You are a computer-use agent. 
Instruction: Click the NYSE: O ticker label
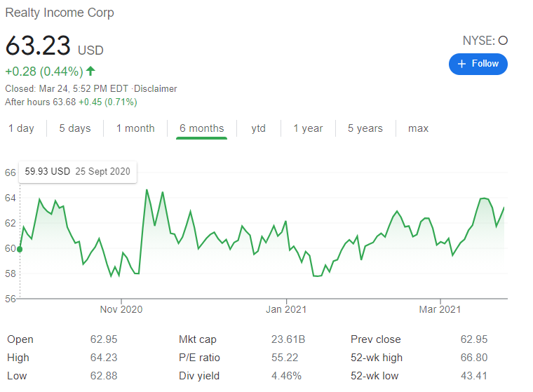485,41
